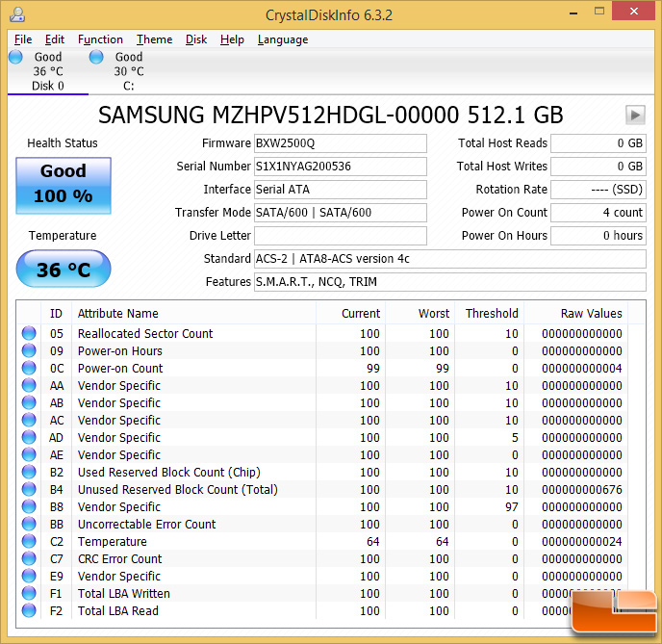Screen dimensions: 662x644
Task: Select the CRC Error Count attribute name
Action: pyautogui.click(x=120, y=558)
